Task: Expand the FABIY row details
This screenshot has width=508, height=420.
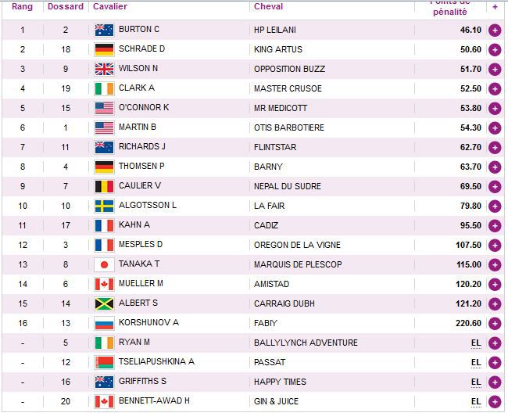Action: (494, 323)
